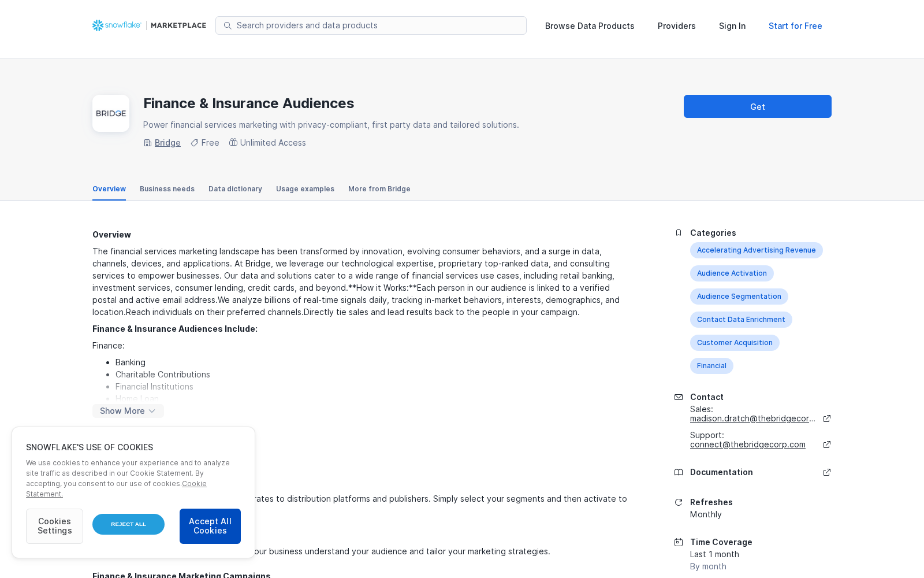The height and width of the screenshot is (578, 924).
Task: Click the 'Monthly' refresh value
Action: (706, 514)
